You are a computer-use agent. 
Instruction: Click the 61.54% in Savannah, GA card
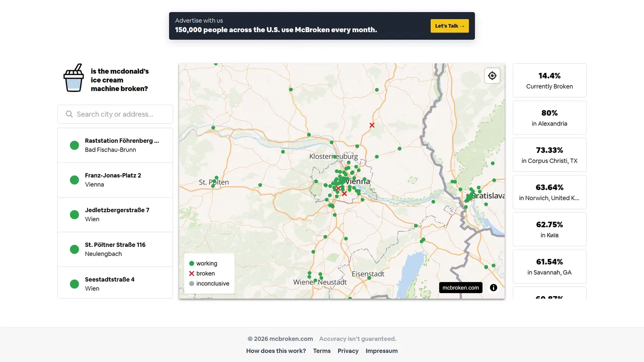[549, 266]
